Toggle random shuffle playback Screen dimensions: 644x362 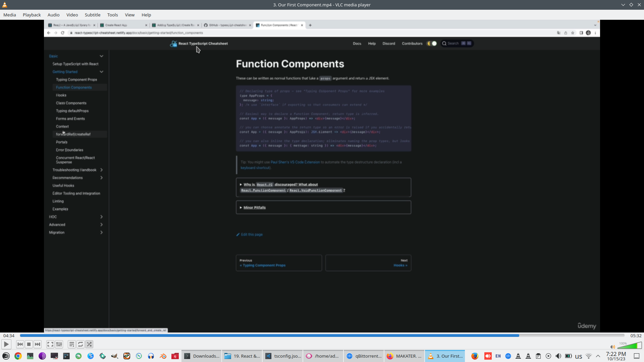tap(89, 344)
